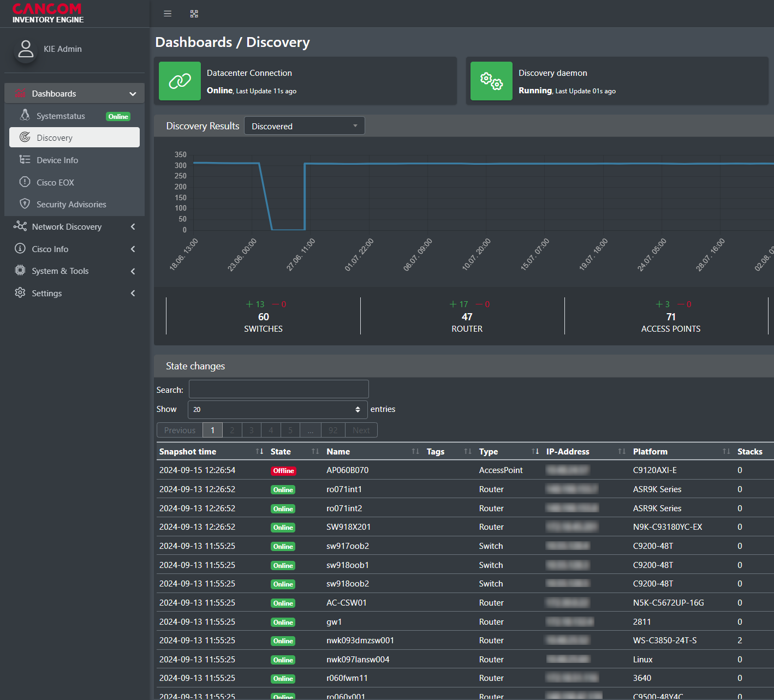Viewport: 774px width, 700px height.
Task: Click inside the Search input field
Action: (278, 389)
